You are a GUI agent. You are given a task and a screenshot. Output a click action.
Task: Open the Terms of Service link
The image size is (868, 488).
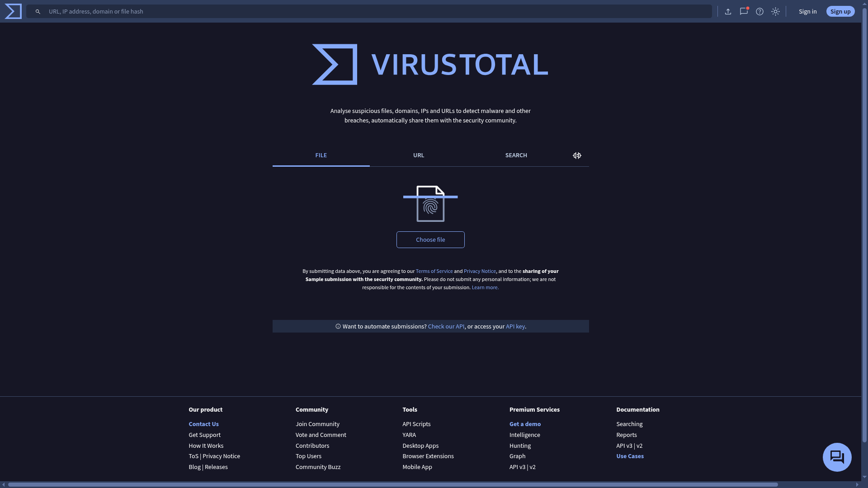[434, 271]
